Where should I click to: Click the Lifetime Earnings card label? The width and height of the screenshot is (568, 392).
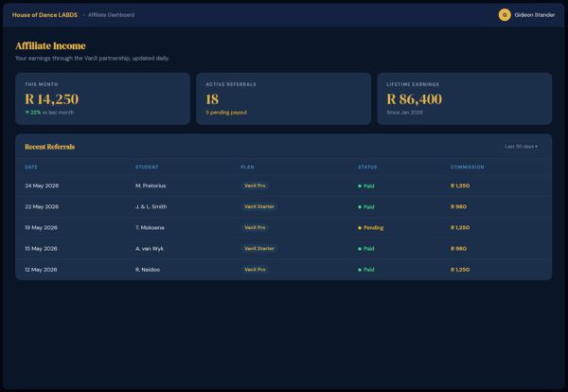(x=413, y=84)
